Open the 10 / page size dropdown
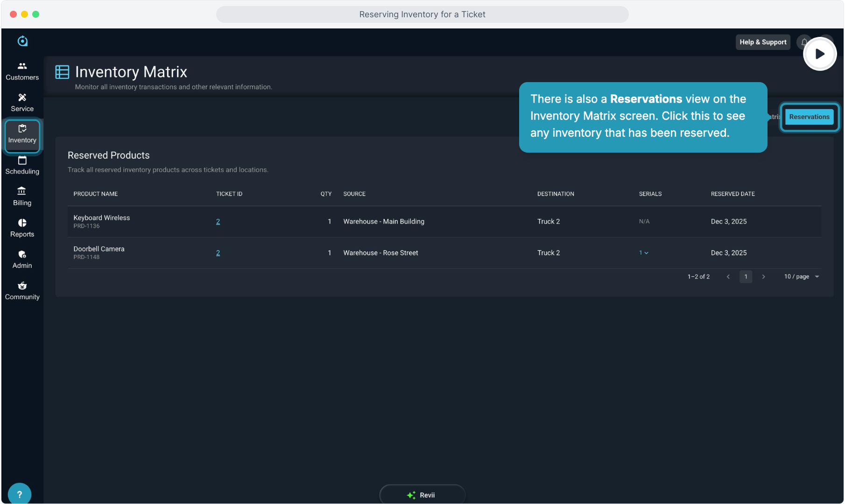Viewport: 845px width, 504px height. tap(802, 277)
